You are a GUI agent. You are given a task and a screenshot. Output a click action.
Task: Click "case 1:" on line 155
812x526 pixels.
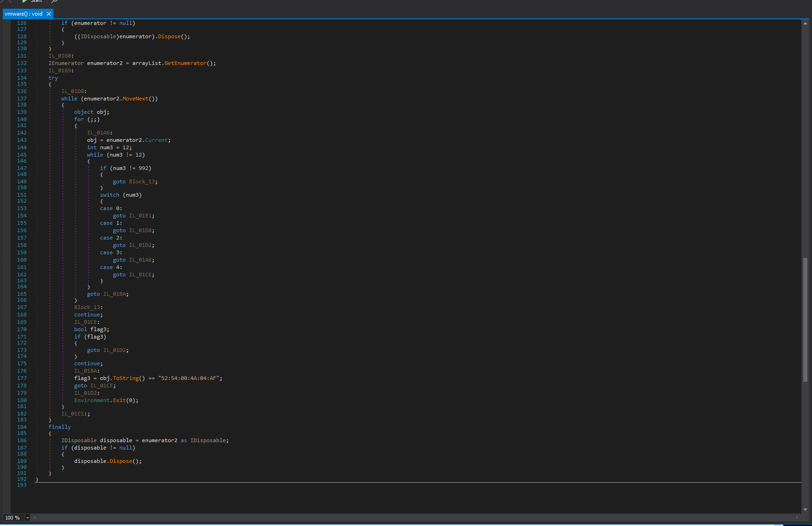point(111,223)
